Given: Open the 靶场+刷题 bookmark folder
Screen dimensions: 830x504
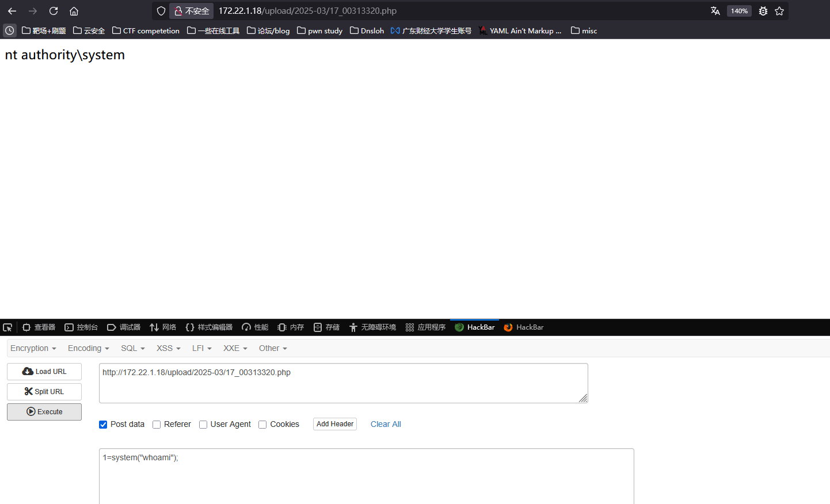Looking at the screenshot, I should point(44,30).
